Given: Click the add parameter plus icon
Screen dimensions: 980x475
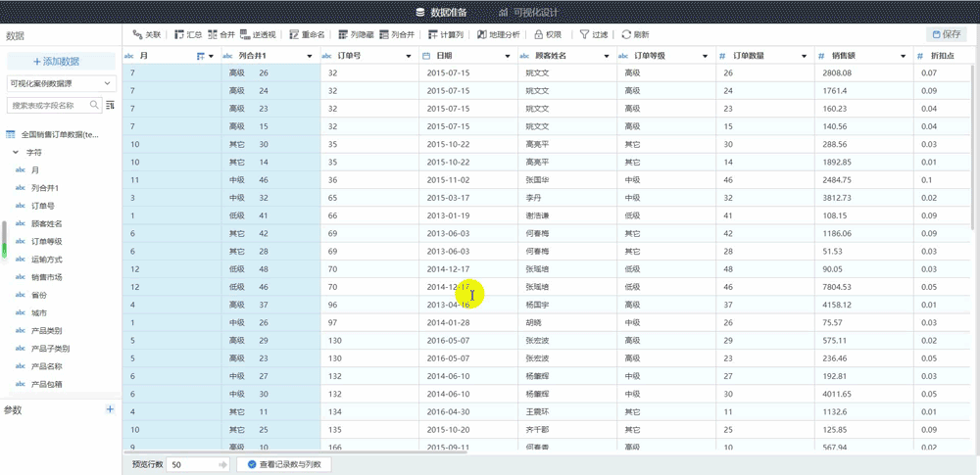Looking at the screenshot, I should pyautogui.click(x=110, y=410).
